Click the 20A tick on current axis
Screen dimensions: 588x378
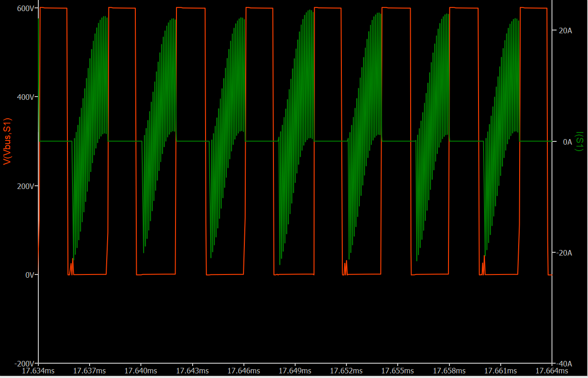[x=565, y=30]
